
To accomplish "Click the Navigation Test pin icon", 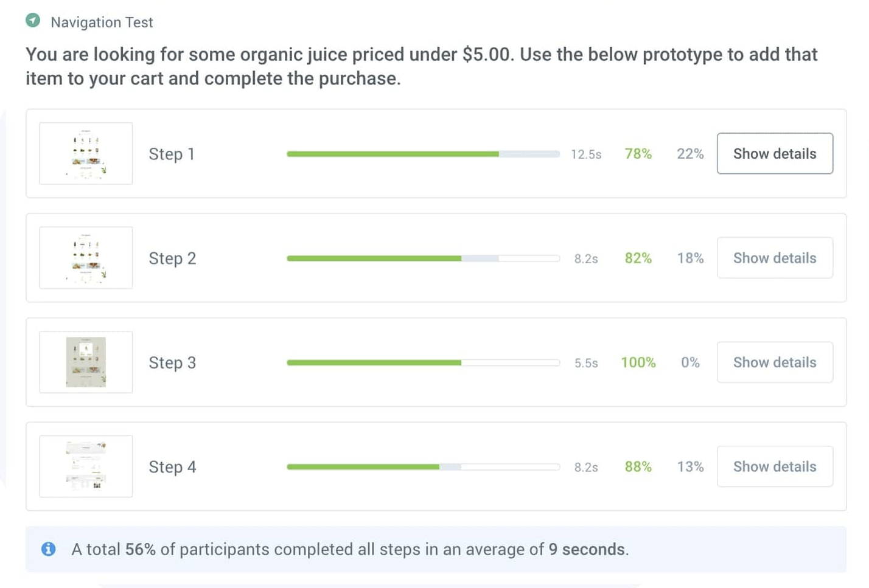I will [33, 21].
